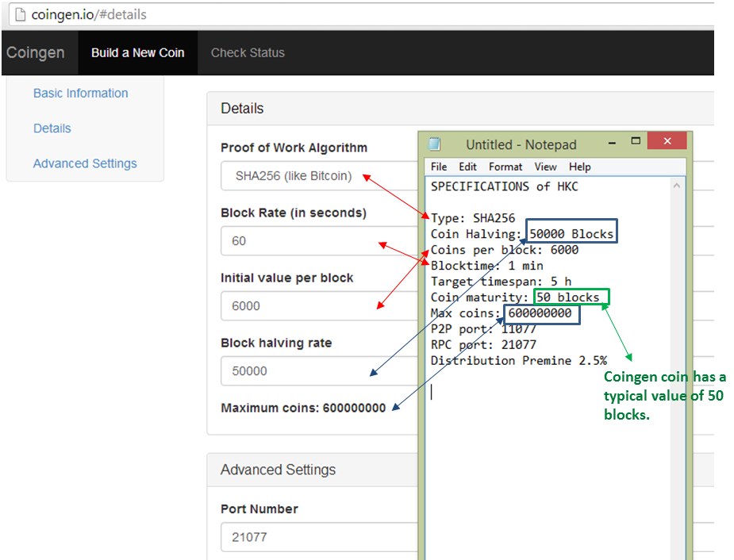The height and width of the screenshot is (560, 734).
Task: Click 'Distribution Premine 2.5%' line in Notepad
Action: point(519,361)
